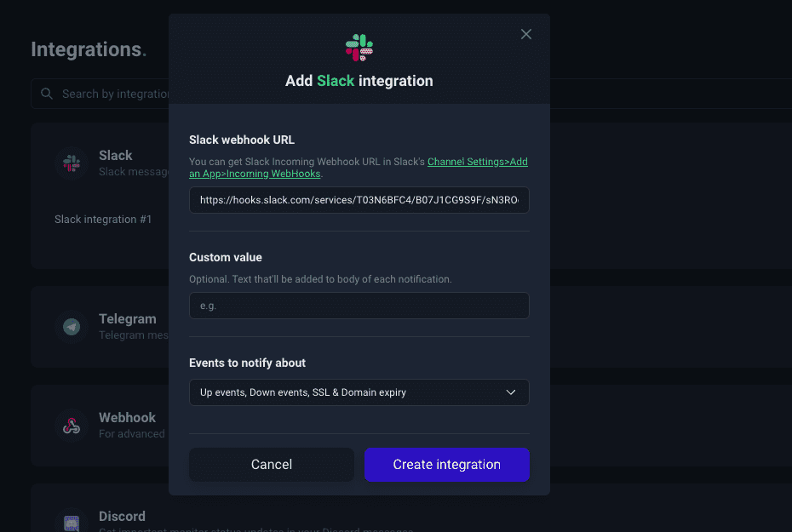Click the Webhook integration icon

point(72,426)
